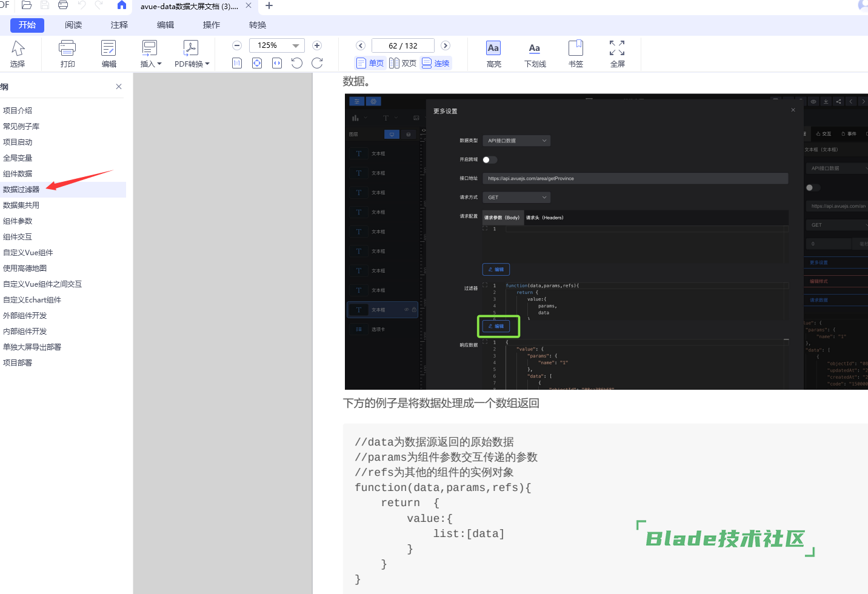Click the embedded screenshot image in the document
The width and height of the screenshot is (868, 594).
coord(606,242)
